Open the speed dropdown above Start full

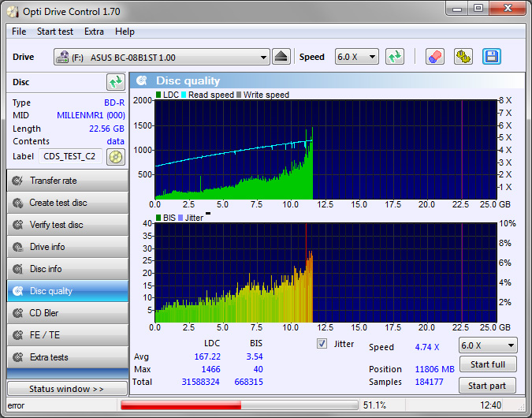click(488, 345)
